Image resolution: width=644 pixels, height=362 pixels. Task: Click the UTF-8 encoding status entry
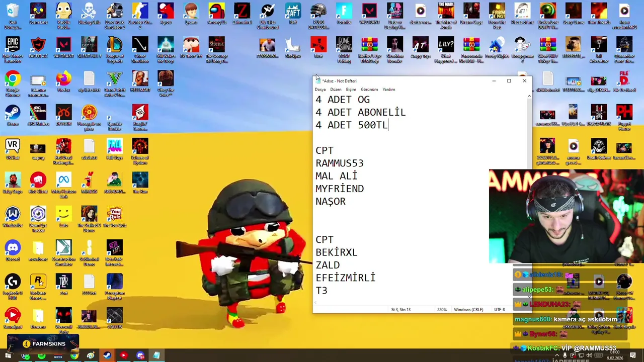click(500, 310)
